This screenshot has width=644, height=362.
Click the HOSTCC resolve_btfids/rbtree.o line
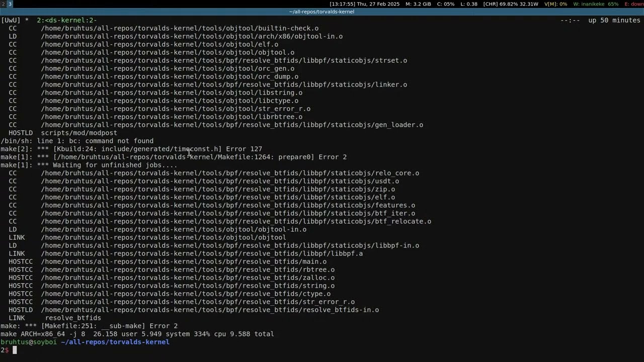tap(172, 269)
